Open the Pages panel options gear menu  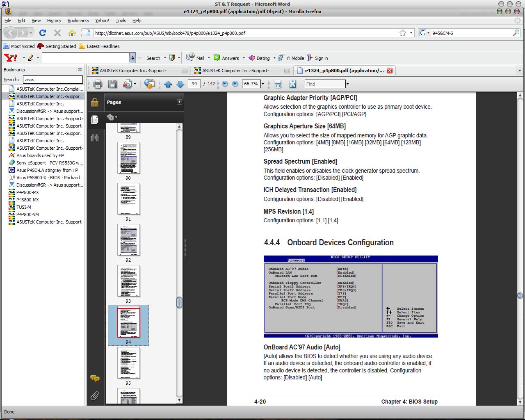112,117
